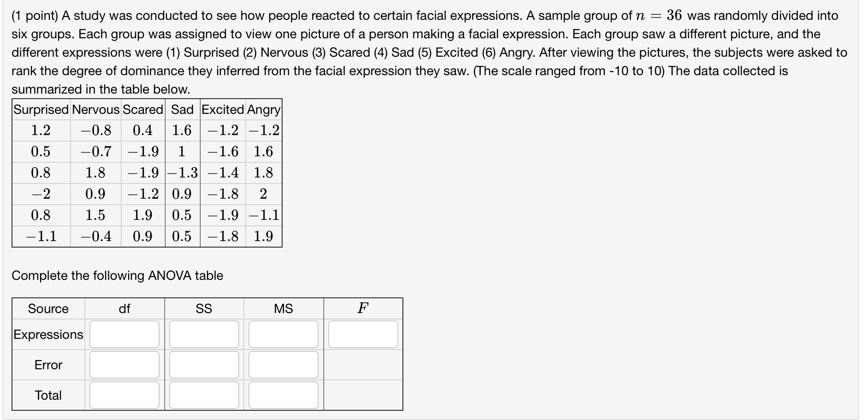Click the SS input field for Total row
This screenshot has height=420, width=868.
coord(203,395)
